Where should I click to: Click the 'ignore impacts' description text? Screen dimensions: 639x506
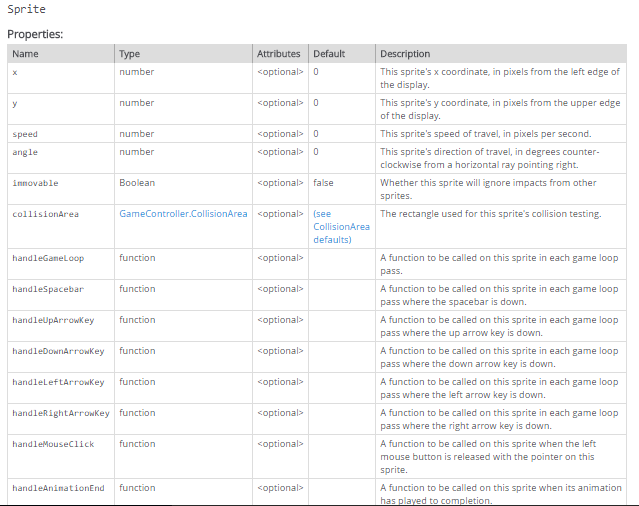[x=488, y=189]
